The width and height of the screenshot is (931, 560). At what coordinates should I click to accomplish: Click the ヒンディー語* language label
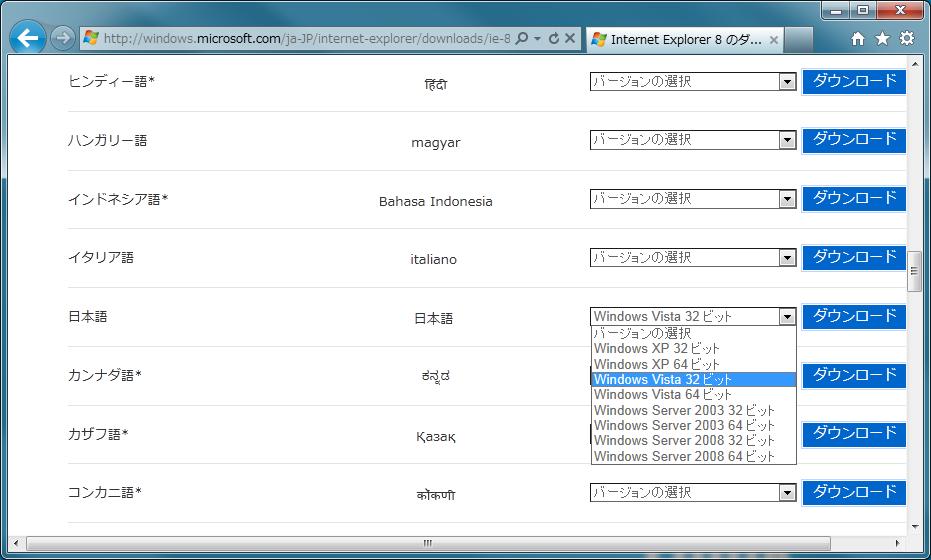(111, 81)
